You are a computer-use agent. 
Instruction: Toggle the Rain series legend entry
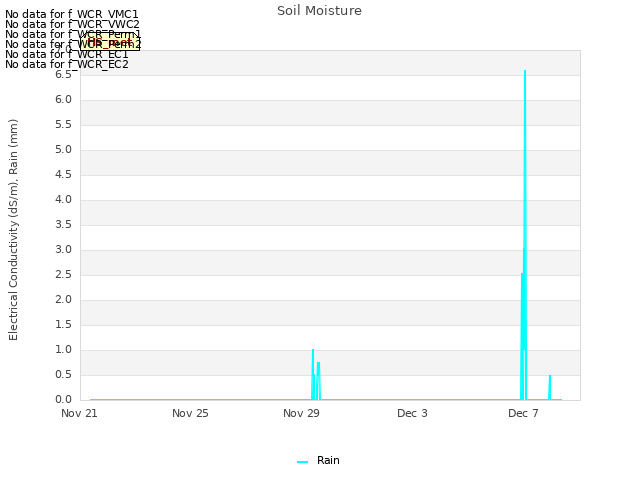(318, 460)
